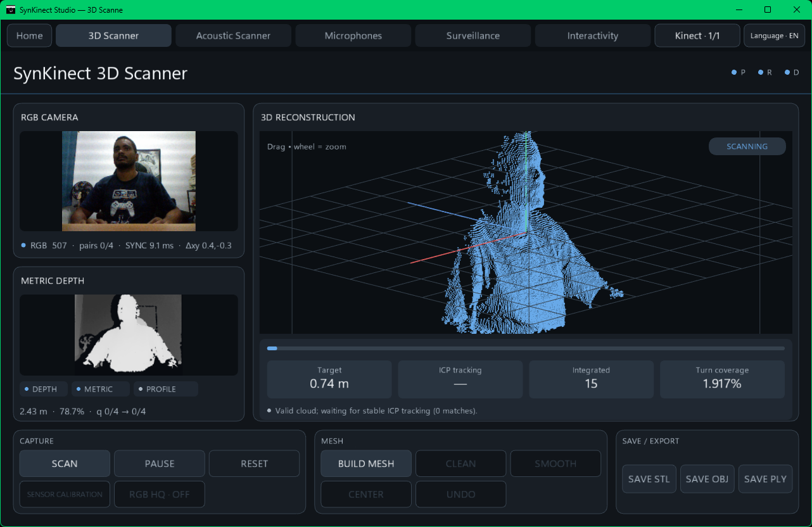Click the 'Drag • wheel = zoom' hint
The height and width of the screenshot is (527, 812).
point(307,146)
